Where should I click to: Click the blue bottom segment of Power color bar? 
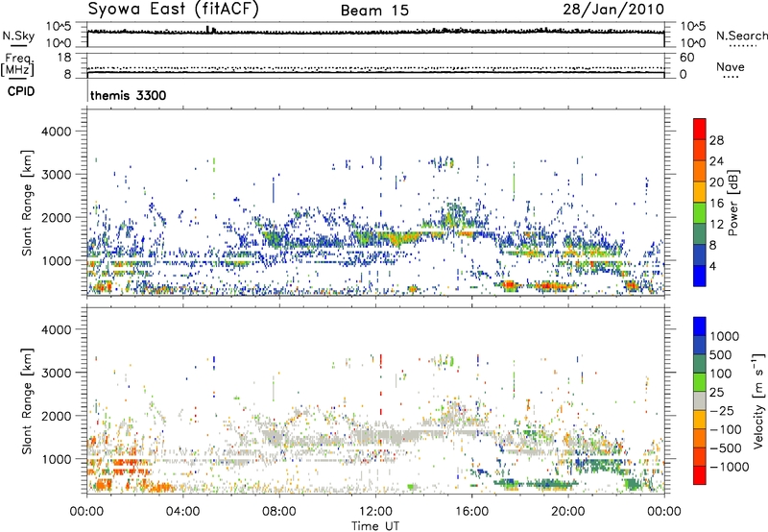pyautogui.click(x=700, y=276)
